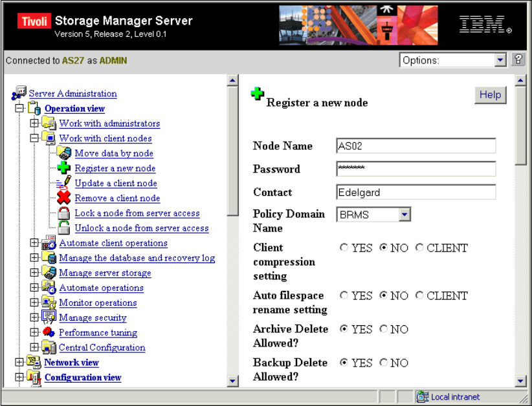Set Client compression setting to CLIENT
The image size is (532, 406).
coord(419,248)
